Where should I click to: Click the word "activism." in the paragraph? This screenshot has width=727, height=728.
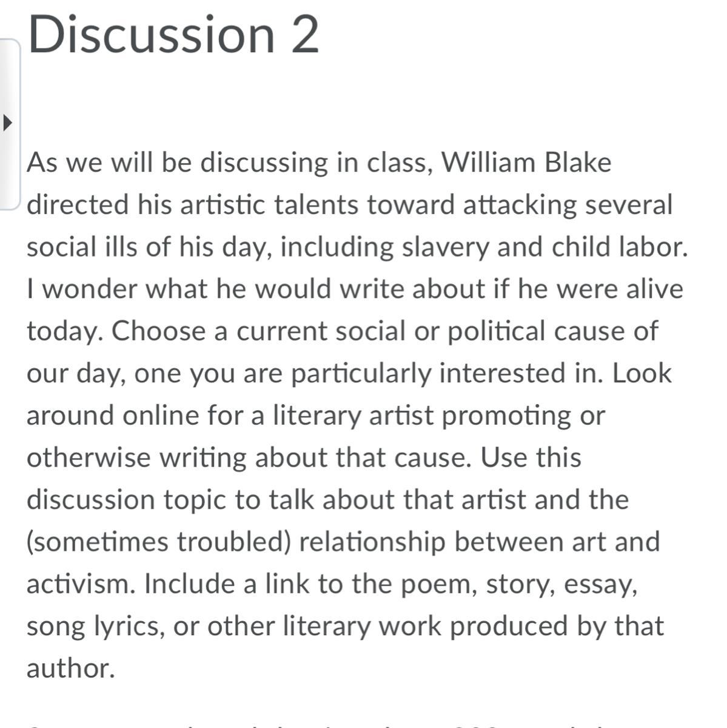pyautogui.click(x=81, y=584)
